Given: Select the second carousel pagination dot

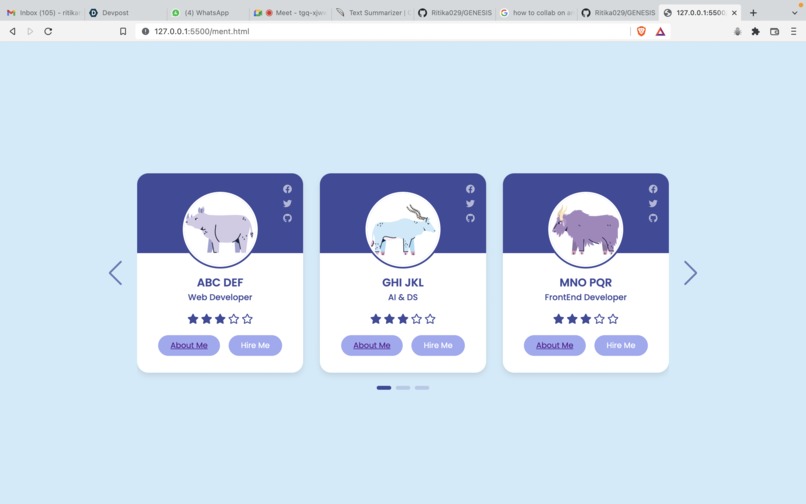Looking at the screenshot, I should [x=403, y=388].
